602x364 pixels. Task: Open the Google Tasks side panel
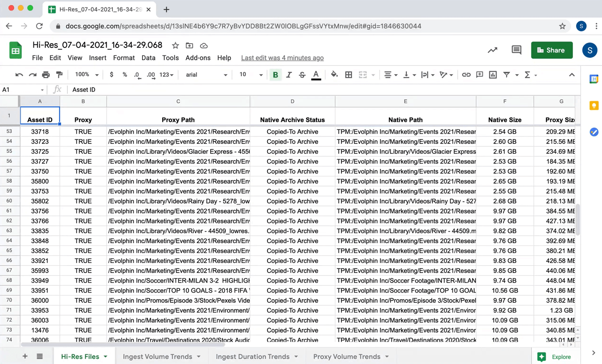tap(594, 132)
